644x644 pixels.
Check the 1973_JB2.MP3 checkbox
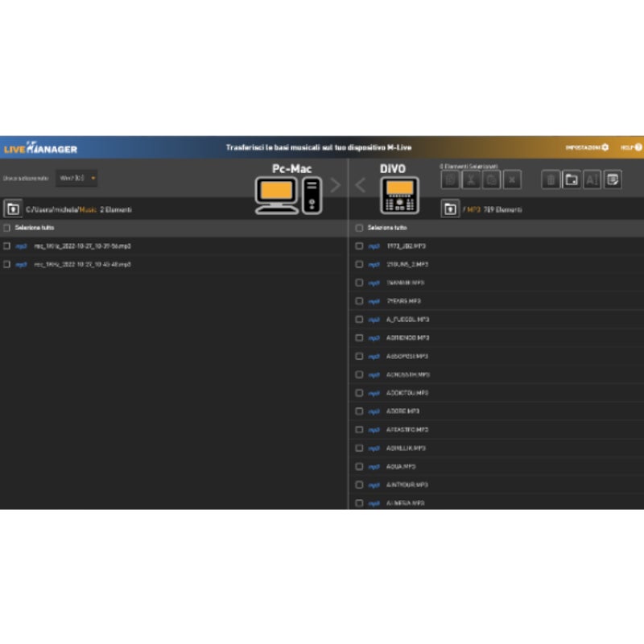coord(359,246)
